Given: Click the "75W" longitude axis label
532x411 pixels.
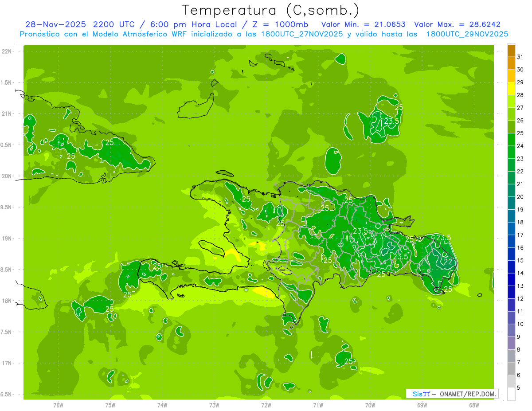Looking at the screenshot, I should coord(110,405).
